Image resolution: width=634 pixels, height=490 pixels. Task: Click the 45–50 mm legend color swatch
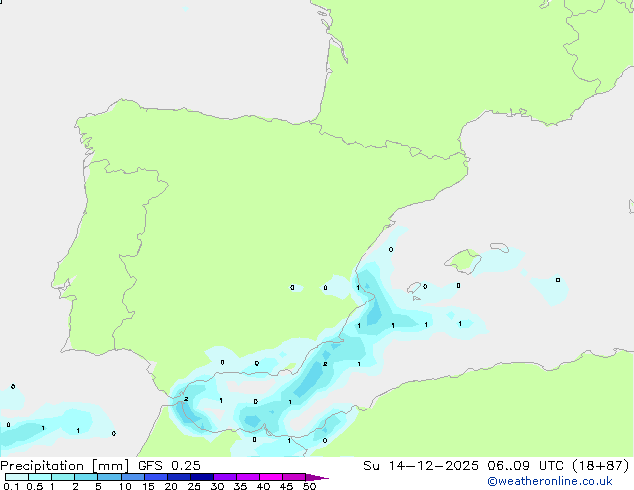click(294, 477)
